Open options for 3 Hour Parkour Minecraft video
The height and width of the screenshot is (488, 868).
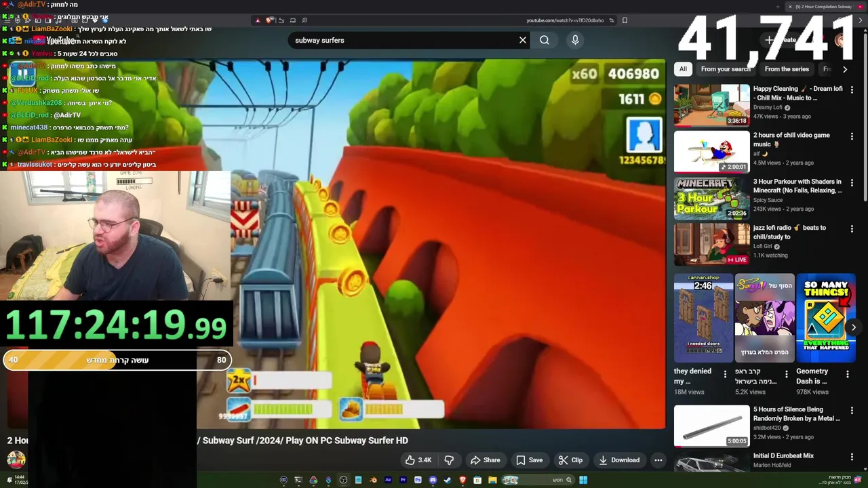tap(852, 182)
